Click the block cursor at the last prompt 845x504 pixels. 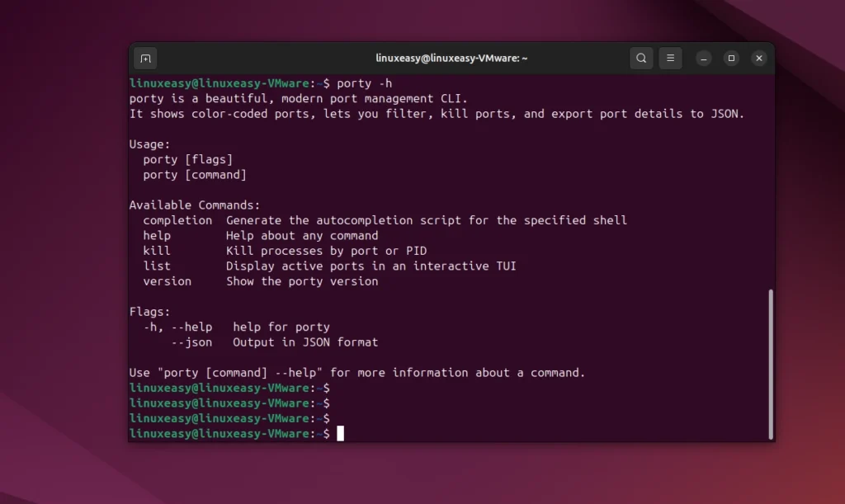[x=340, y=434]
